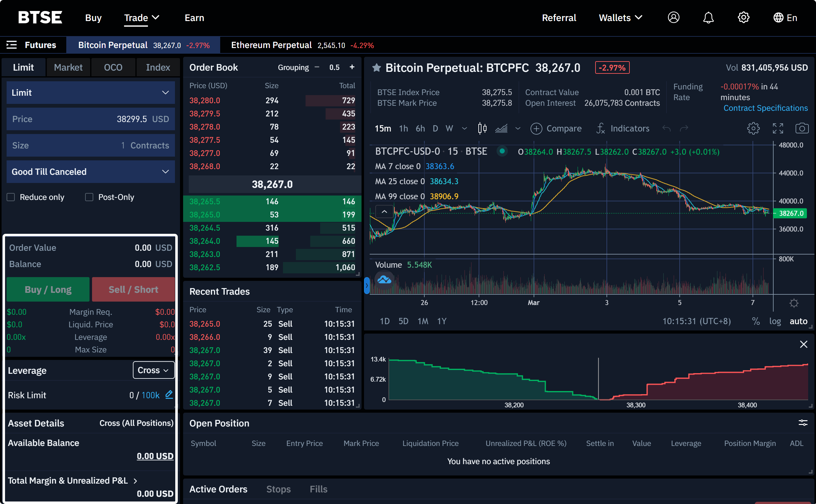816x504 pixels.
Task: Open chart settings gear
Action: 753,128
